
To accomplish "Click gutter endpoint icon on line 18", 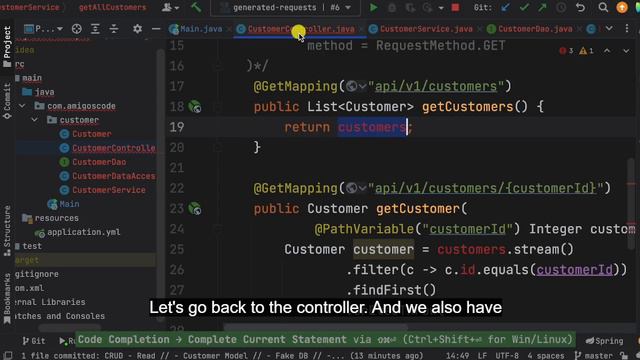I will coord(195,107).
